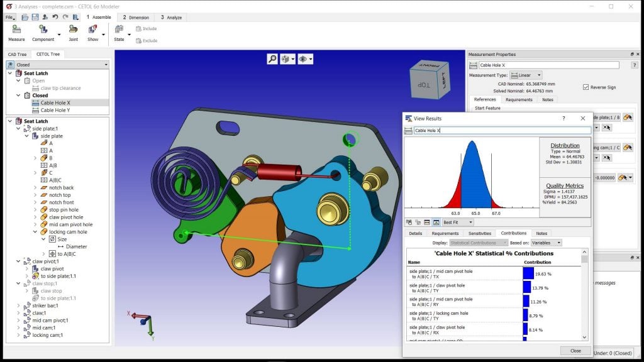Click the Undo icon

pyautogui.click(x=57, y=17)
